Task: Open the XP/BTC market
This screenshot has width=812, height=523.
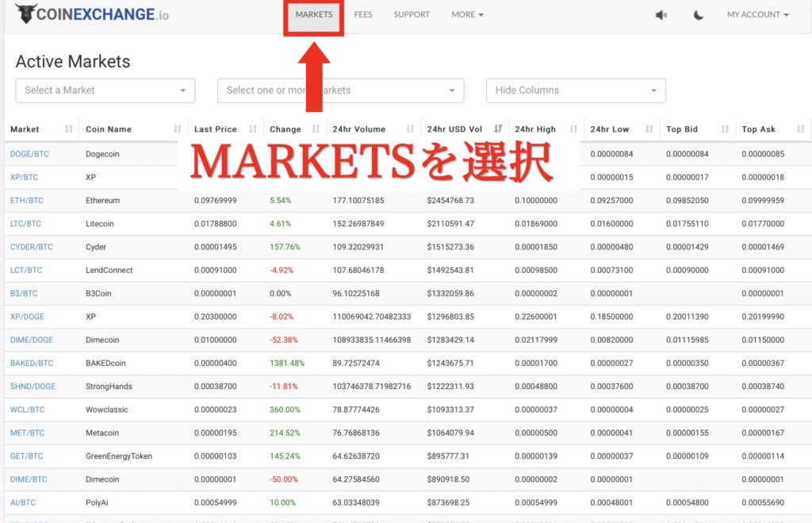Action: (x=25, y=177)
